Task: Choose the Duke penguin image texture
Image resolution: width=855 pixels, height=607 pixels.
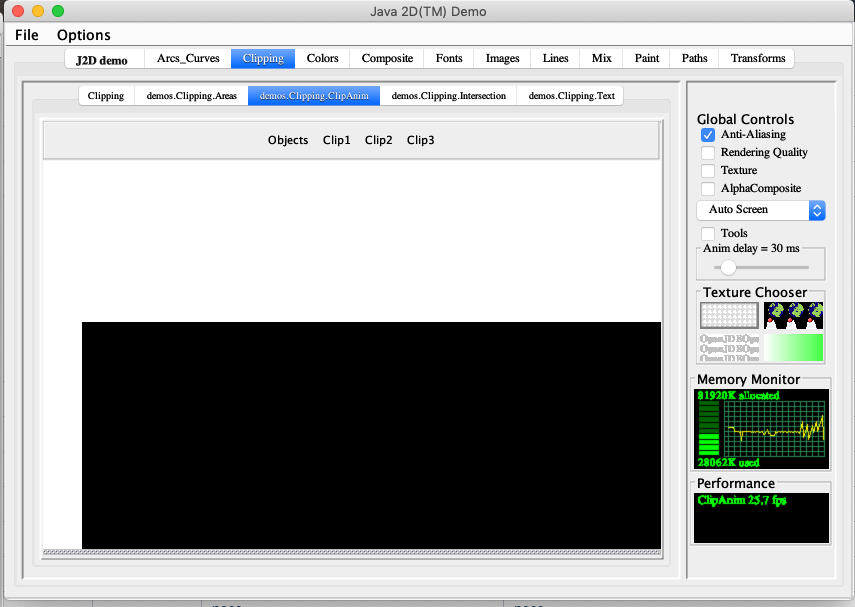Action: coord(793,316)
